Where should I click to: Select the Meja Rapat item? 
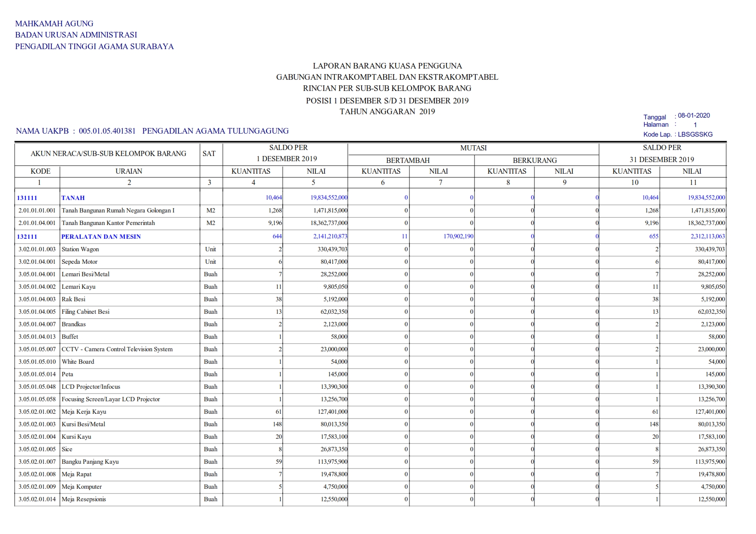point(77,475)
